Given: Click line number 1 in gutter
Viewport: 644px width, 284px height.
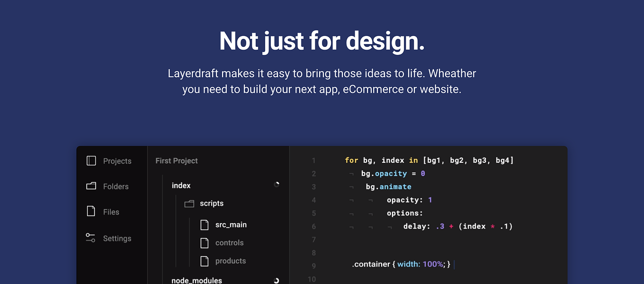Looking at the screenshot, I should pyautogui.click(x=313, y=160).
